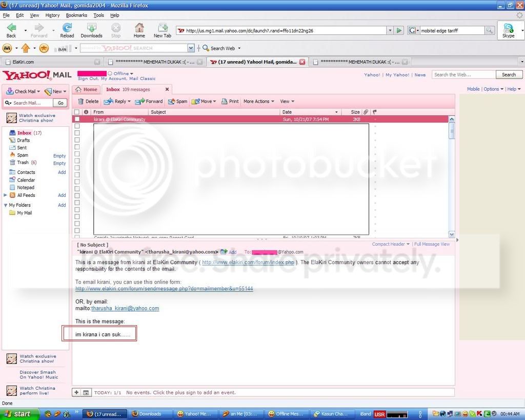This screenshot has height=420, width=525.
Task: Click the Delete mail icon
Action: [80, 102]
